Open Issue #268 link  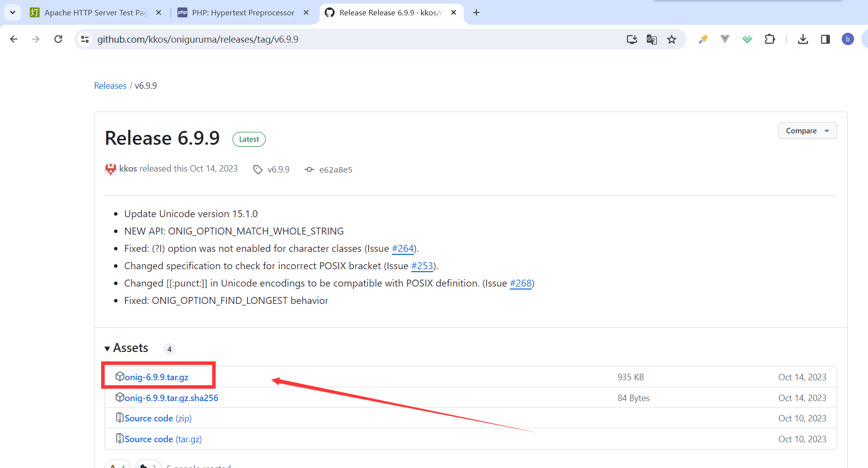coord(521,283)
